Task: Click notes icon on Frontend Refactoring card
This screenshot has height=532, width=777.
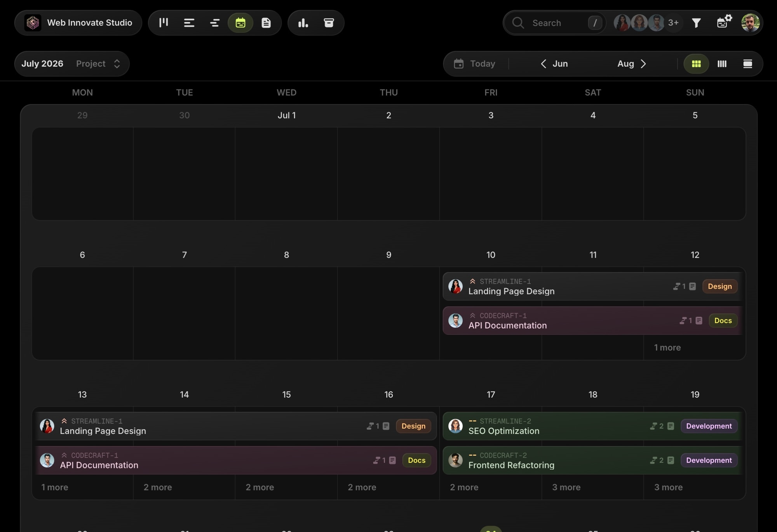Action: [671, 461]
